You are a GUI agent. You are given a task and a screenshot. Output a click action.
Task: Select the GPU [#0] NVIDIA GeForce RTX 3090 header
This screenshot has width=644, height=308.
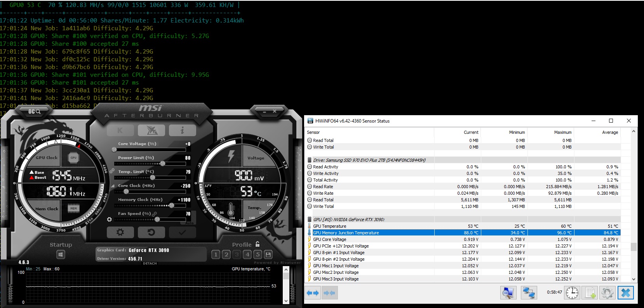click(463, 220)
